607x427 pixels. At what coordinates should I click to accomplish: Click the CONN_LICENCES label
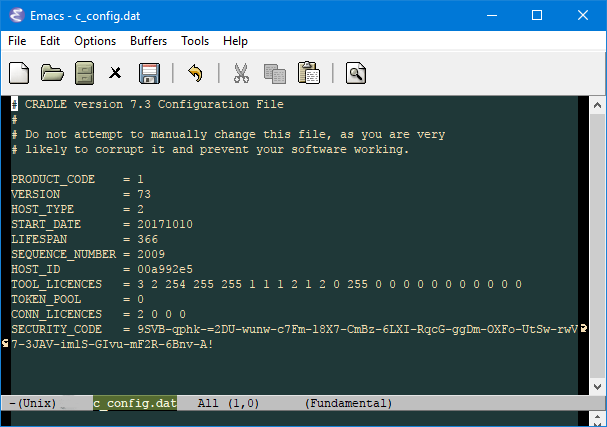click(57, 314)
